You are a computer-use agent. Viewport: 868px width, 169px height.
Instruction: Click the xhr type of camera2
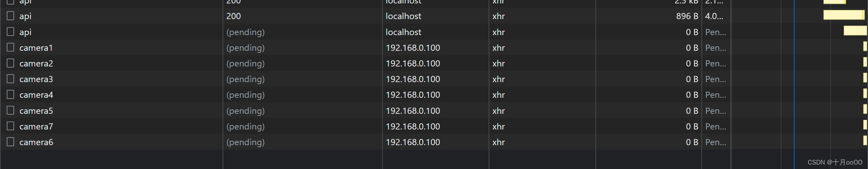point(499,63)
